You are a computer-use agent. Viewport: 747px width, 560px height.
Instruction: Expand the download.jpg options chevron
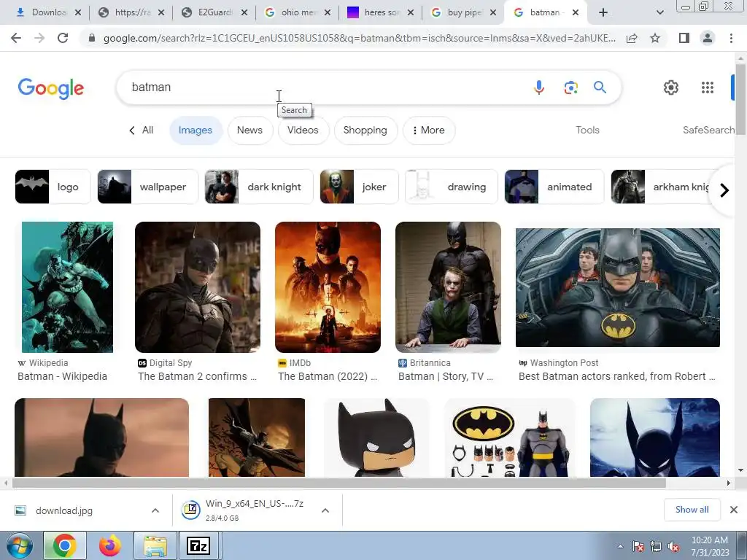point(155,510)
